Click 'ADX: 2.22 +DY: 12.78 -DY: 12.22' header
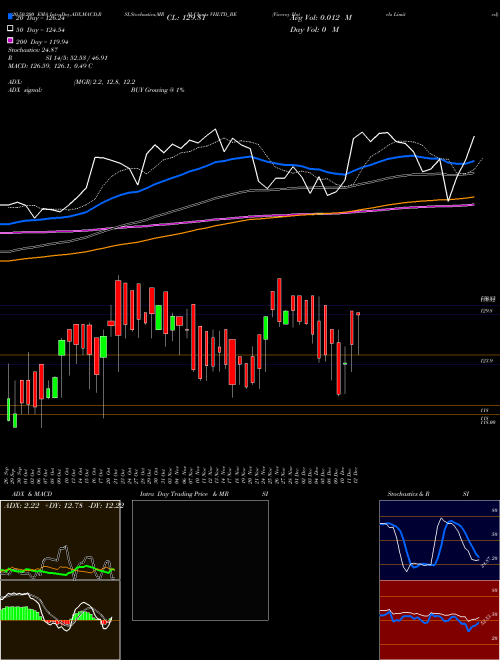Image resolution: width=500 pixels, height=660 pixels. coord(64,506)
